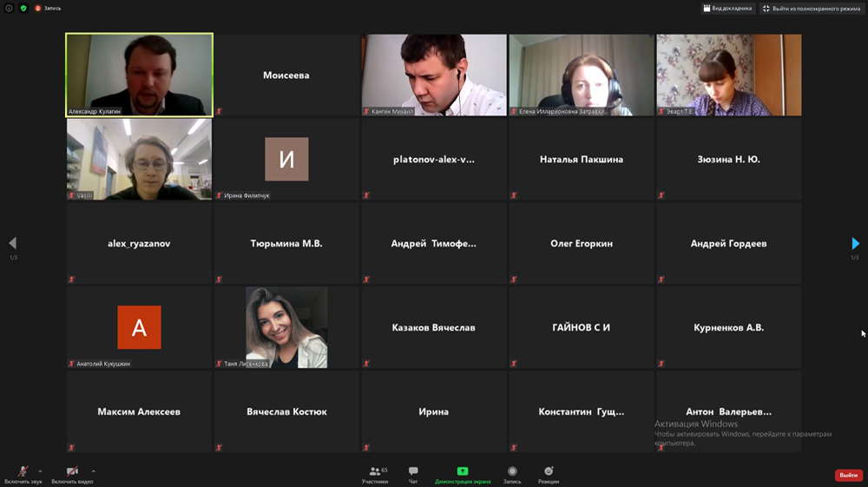This screenshot has height=487, width=868.
Task: Start screen sharing demonstration
Action: click(x=463, y=474)
